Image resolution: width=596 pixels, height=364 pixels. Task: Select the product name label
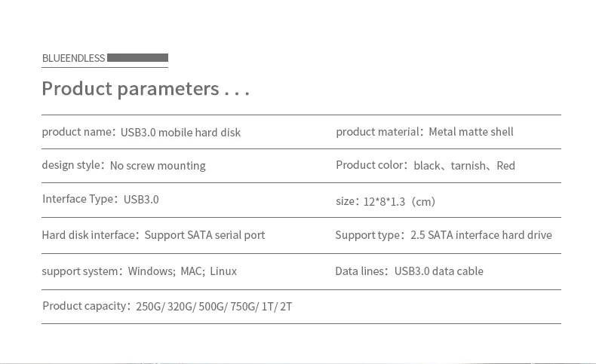[x=78, y=132]
